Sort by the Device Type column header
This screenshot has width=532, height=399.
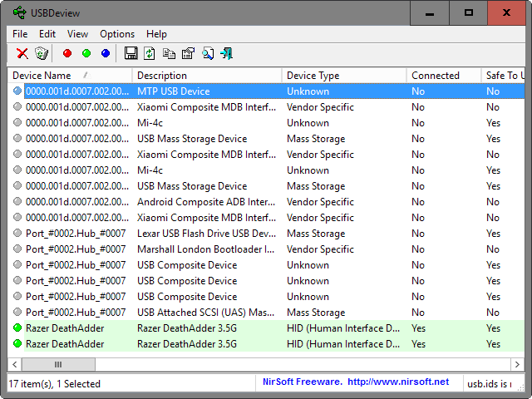[x=344, y=76]
